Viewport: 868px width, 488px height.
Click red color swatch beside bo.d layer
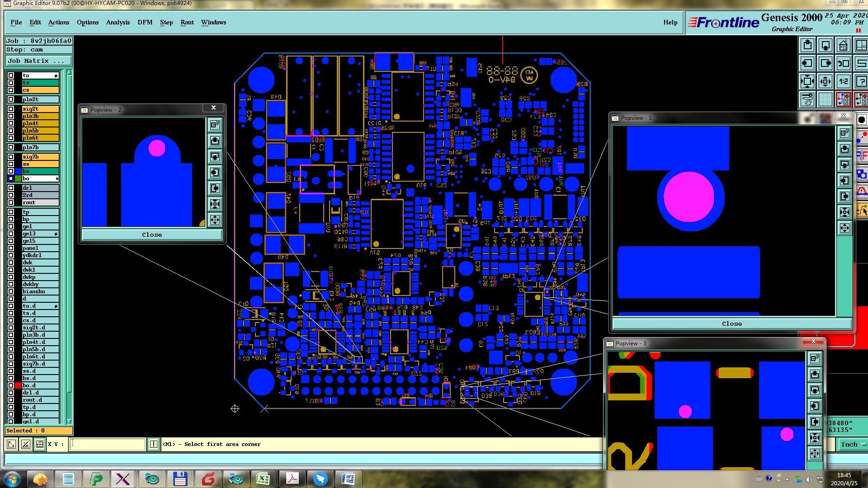pyautogui.click(x=18, y=385)
